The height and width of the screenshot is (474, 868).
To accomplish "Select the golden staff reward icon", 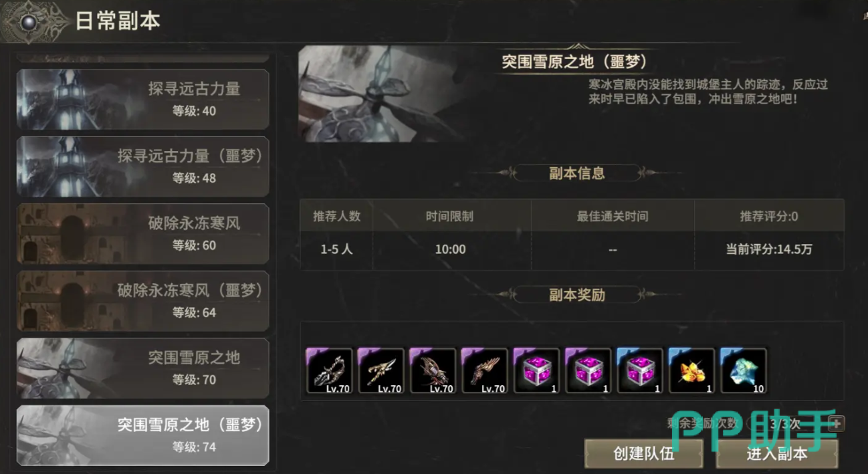I will (381, 370).
